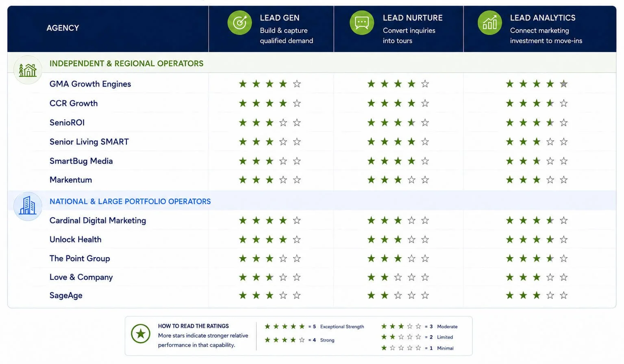
Task: Click the 'Limited' legend label
Action: tap(445, 337)
